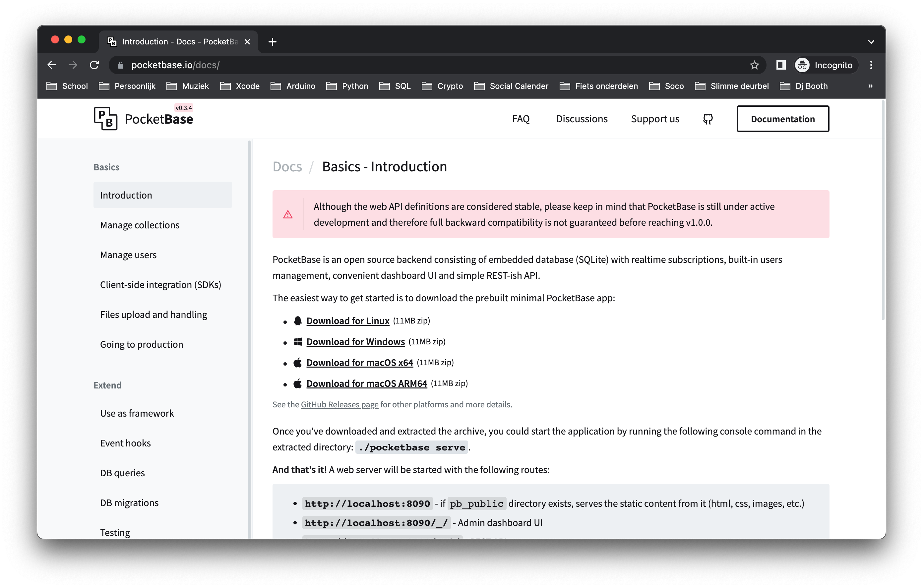Open the Slimme deurbel bookmarks folder
Viewport: 923px width, 588px height.
pos(732,86)
